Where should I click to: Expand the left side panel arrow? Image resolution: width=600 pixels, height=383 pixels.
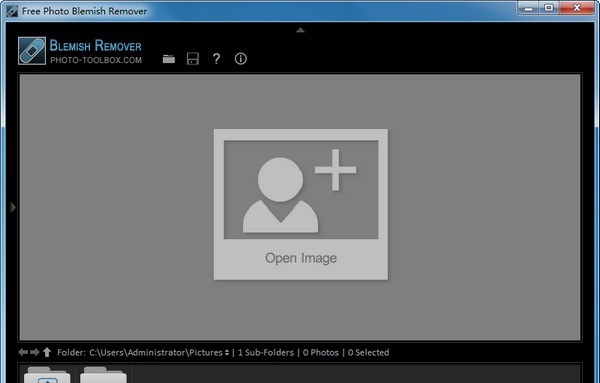point(13,207)
